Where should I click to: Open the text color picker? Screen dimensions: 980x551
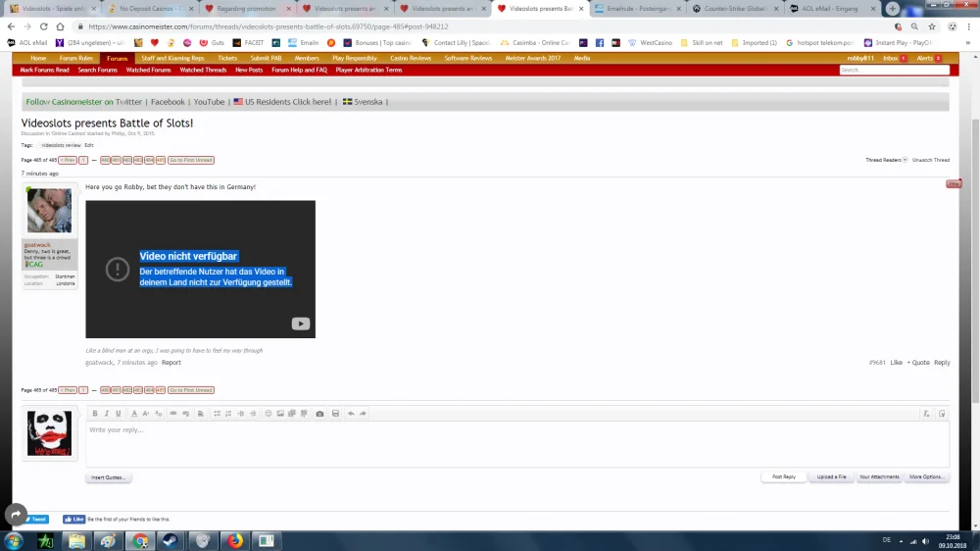click(x=133, y=414)
